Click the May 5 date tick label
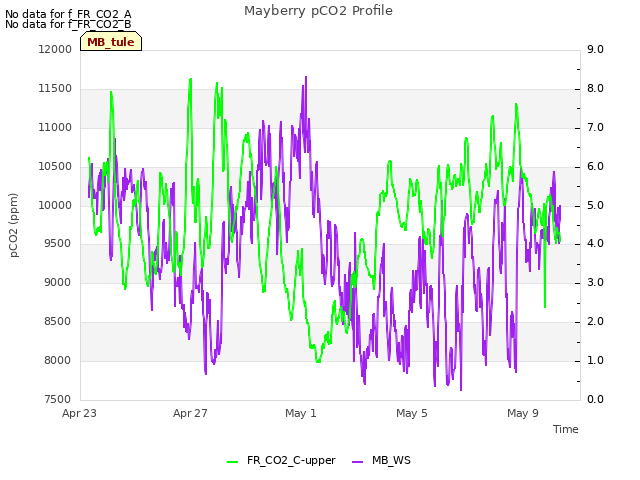 click(x=412, y=413)
